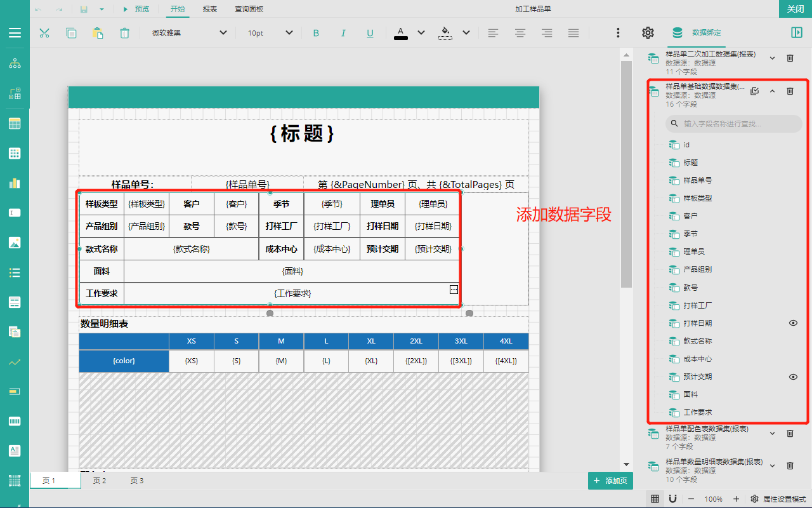Select the image tool in left sidebar

15,243
